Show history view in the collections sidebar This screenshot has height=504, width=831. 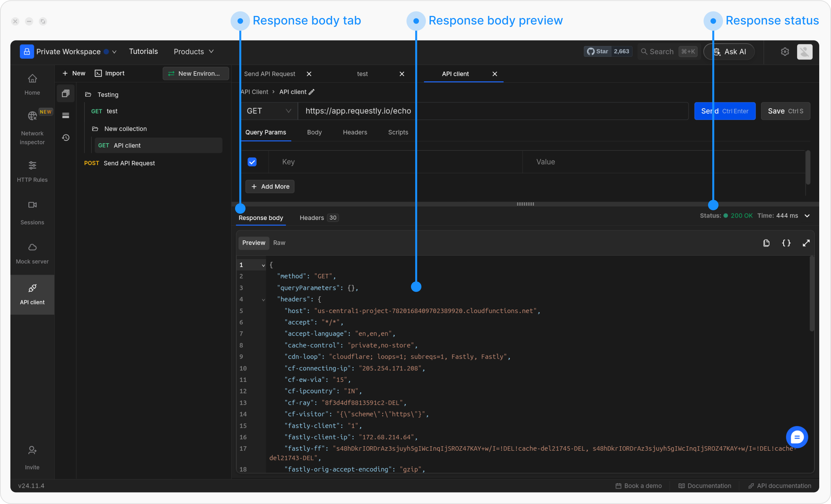pos(65,137)
